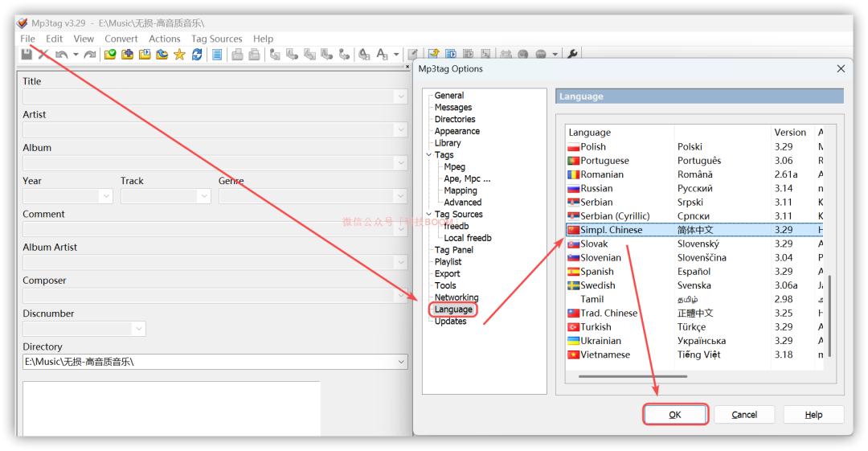This screenshot has width=868, height=451.
Task: Click the Refresh blue arrows icon
Action: [197, 55]
